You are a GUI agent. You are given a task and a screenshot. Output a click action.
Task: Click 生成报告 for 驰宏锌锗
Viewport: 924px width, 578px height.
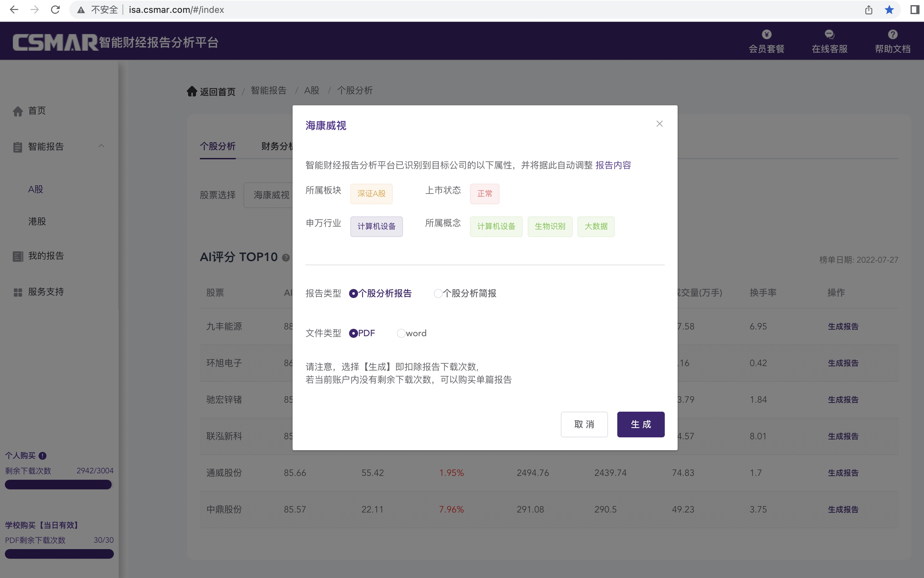843,400
